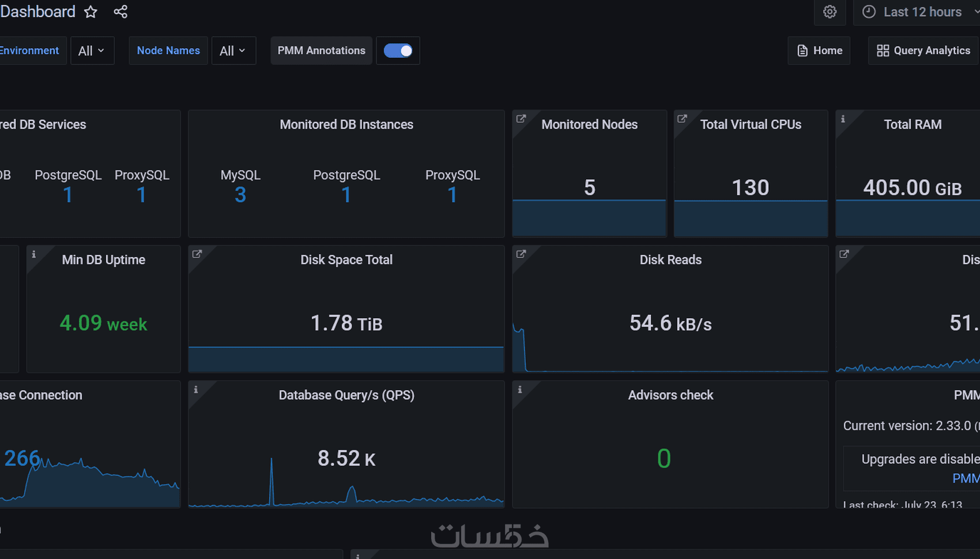
Task: Open the Last 12 hours time picker
Action: (919, 12)
